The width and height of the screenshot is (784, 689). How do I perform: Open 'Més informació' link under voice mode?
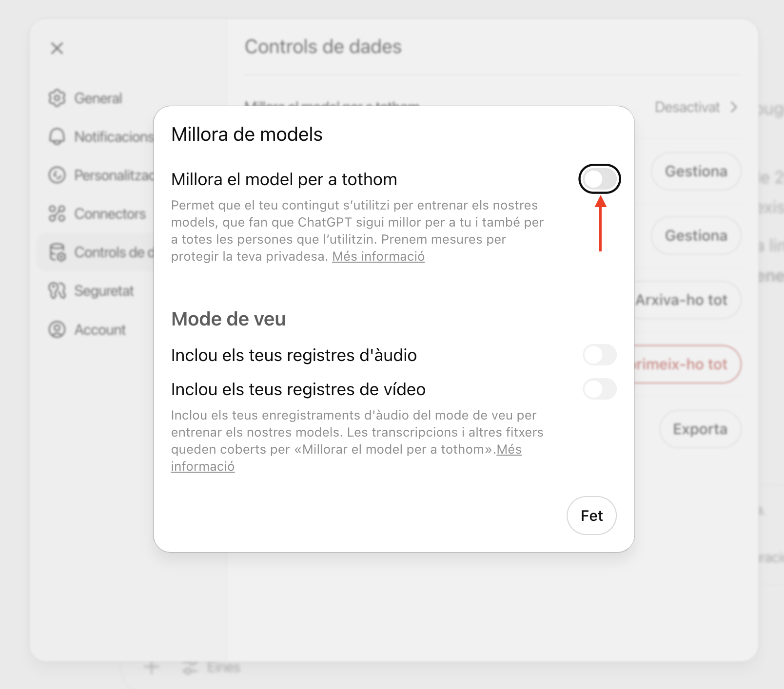[x=509, y=449]
